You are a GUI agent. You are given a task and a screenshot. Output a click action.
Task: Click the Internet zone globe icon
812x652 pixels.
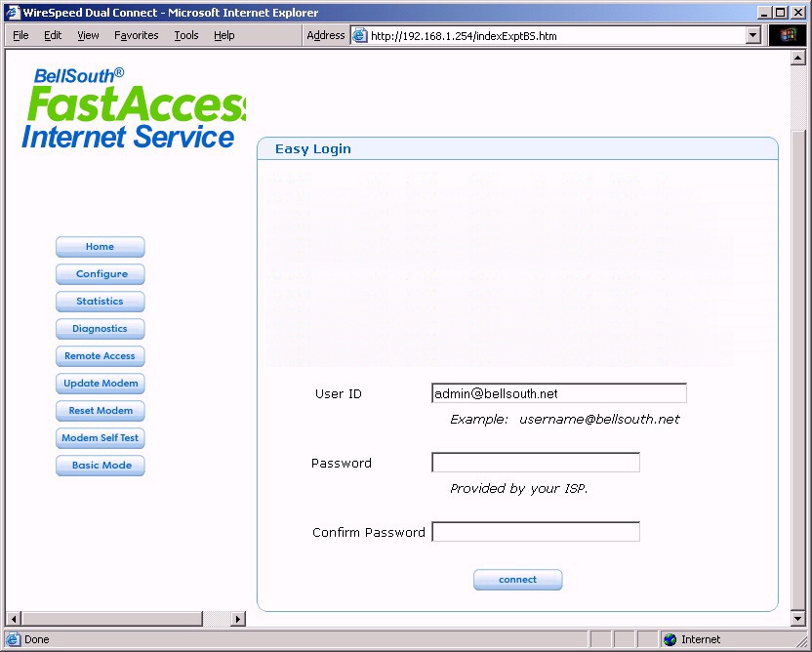coord(670,639)
